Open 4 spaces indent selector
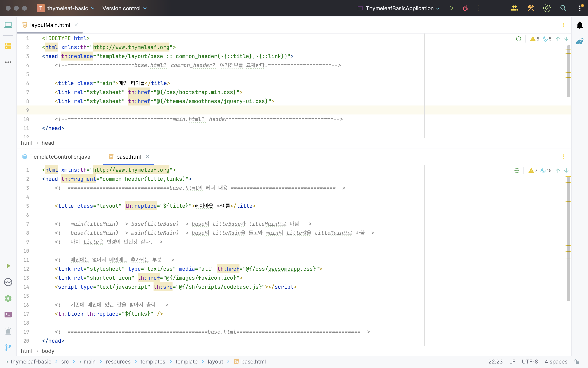 (556, 362)
